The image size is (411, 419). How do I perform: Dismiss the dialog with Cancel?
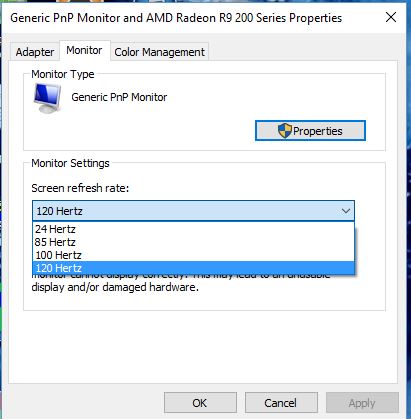(281, 403)
